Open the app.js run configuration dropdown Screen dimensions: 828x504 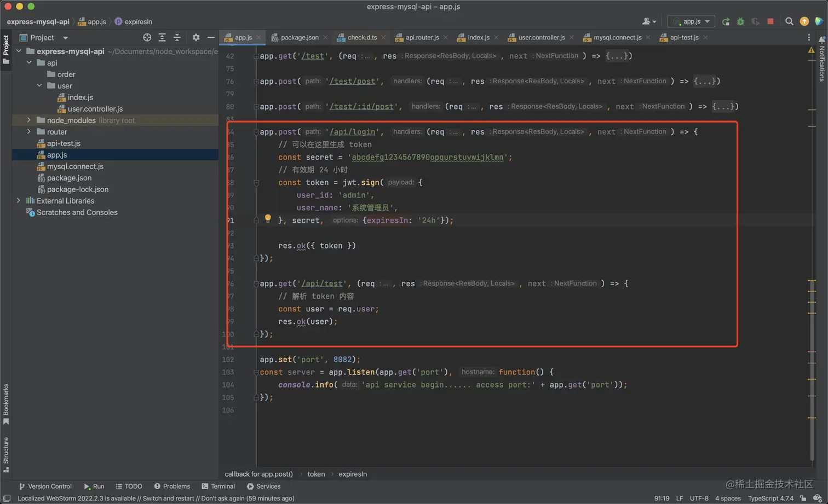pyautogui.click(x=691, y=21)
